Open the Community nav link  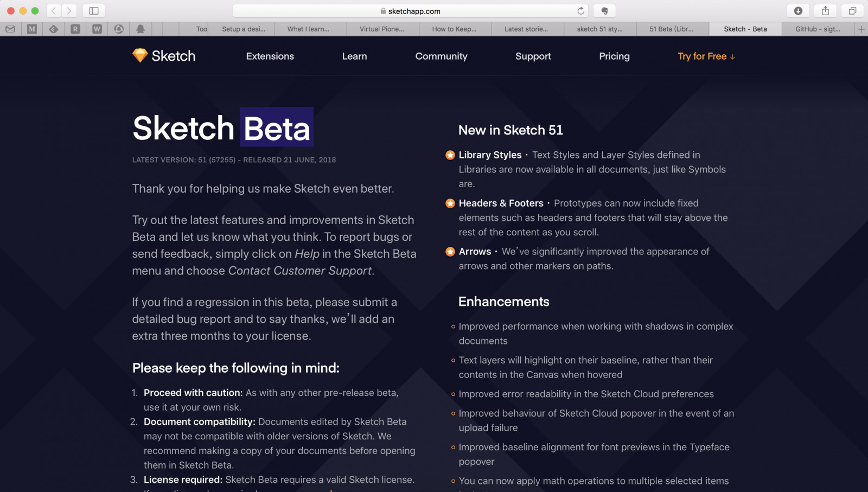[441, 56]
